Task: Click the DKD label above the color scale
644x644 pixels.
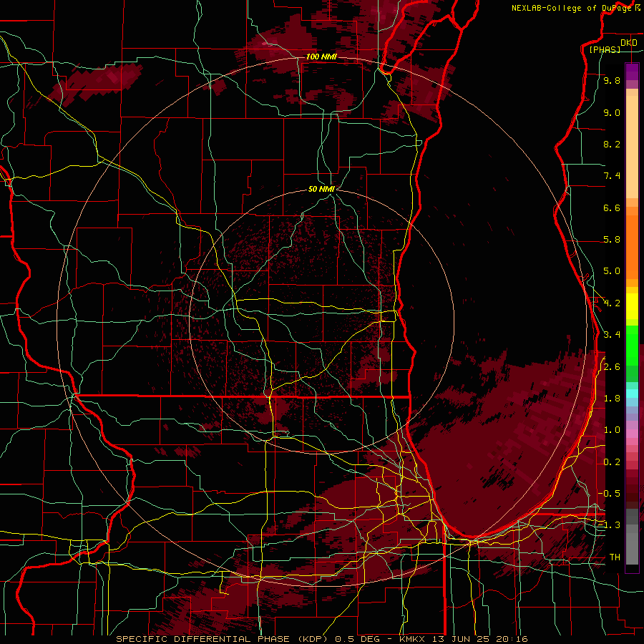Action: 629,43
